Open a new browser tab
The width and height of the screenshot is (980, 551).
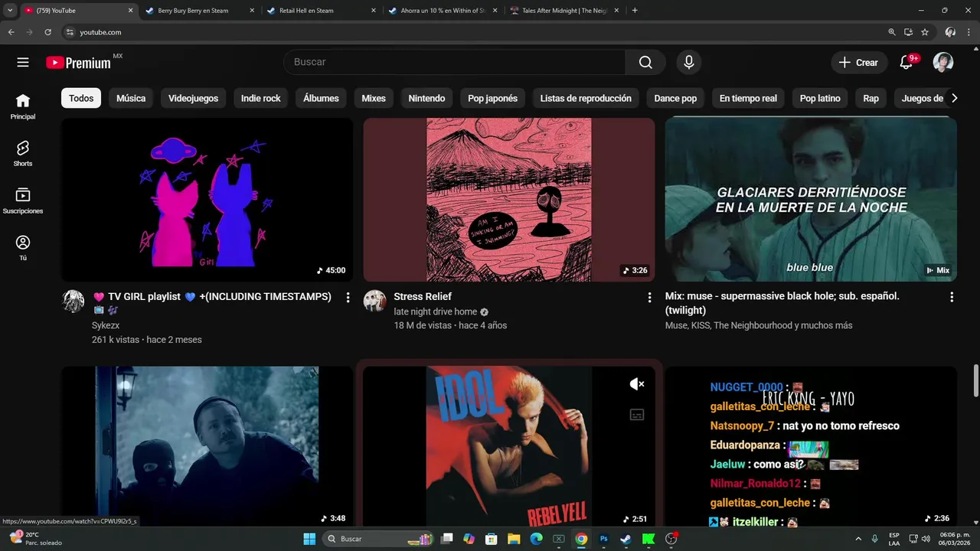tap(635, 11)
